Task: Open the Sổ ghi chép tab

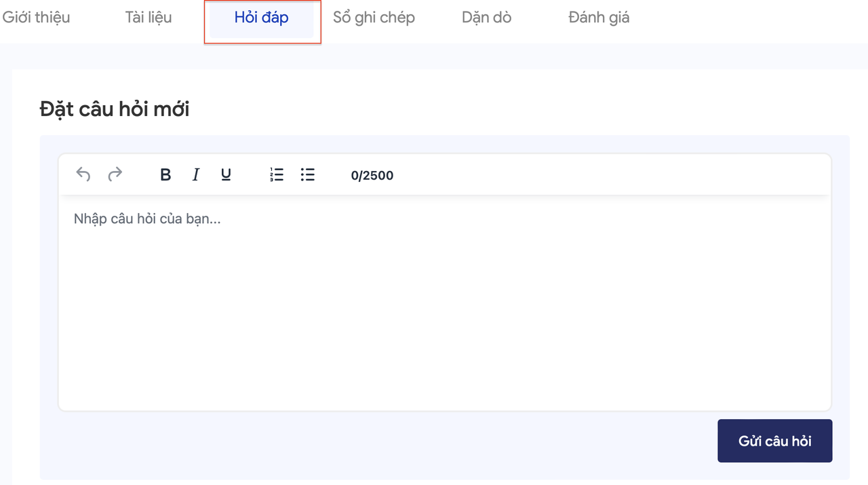Action: 374,18
